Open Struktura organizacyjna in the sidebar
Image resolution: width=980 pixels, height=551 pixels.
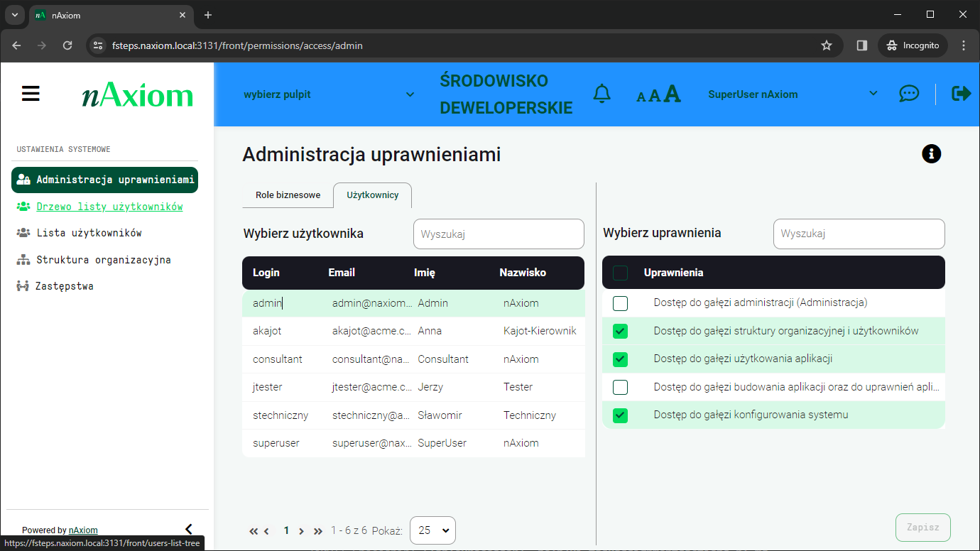103,260
